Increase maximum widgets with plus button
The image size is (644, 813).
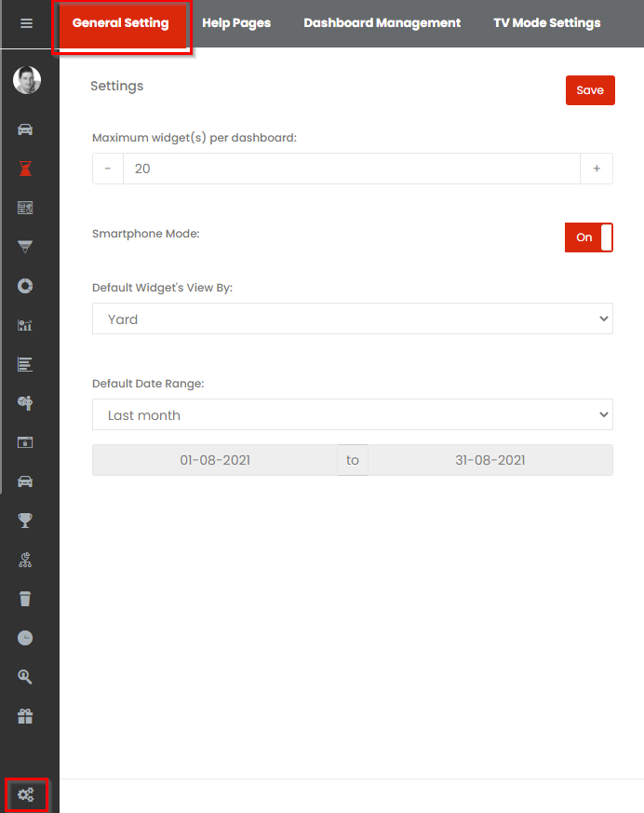tap(597, 169)
